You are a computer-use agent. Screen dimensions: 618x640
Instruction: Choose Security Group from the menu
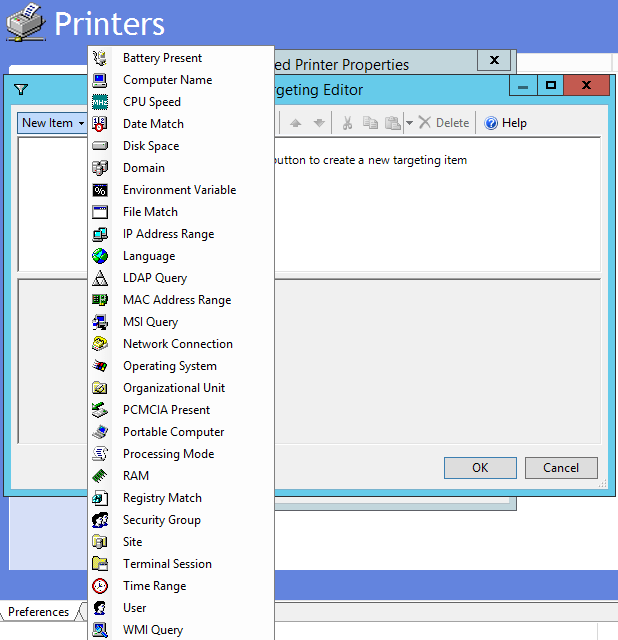[x=161, y=520]
